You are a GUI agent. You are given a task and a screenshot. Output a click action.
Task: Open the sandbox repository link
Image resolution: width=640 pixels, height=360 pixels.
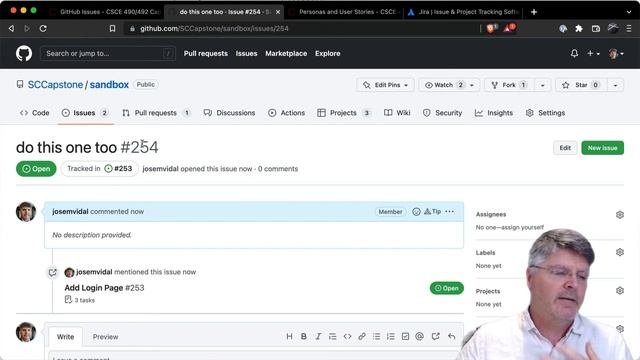109,84
